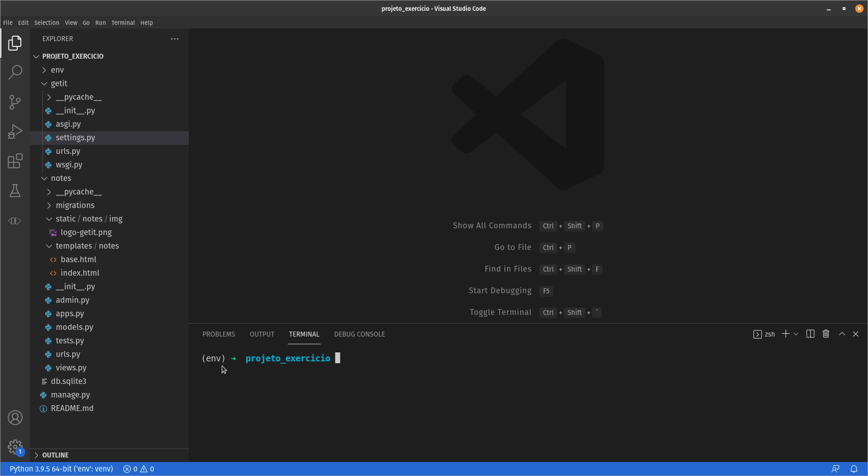
Task: Open the Explorer view in activity bar
Action: [x=15, y=43]
